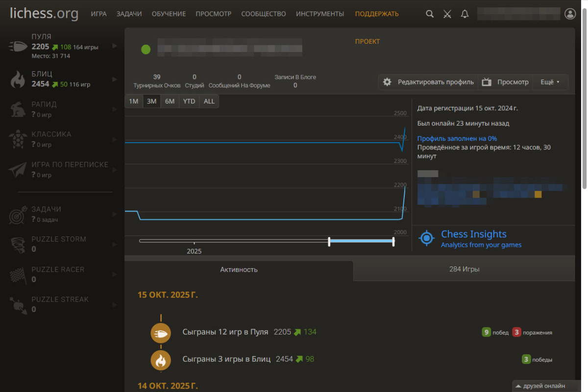
Task: Click the right handle of chart range slider
Action: pos(393,241)
